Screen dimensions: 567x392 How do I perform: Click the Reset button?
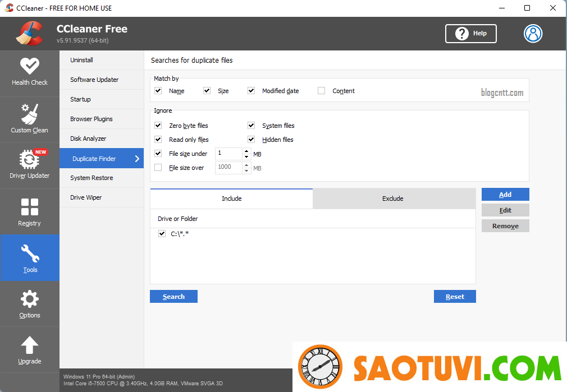[x=455, y=297]
